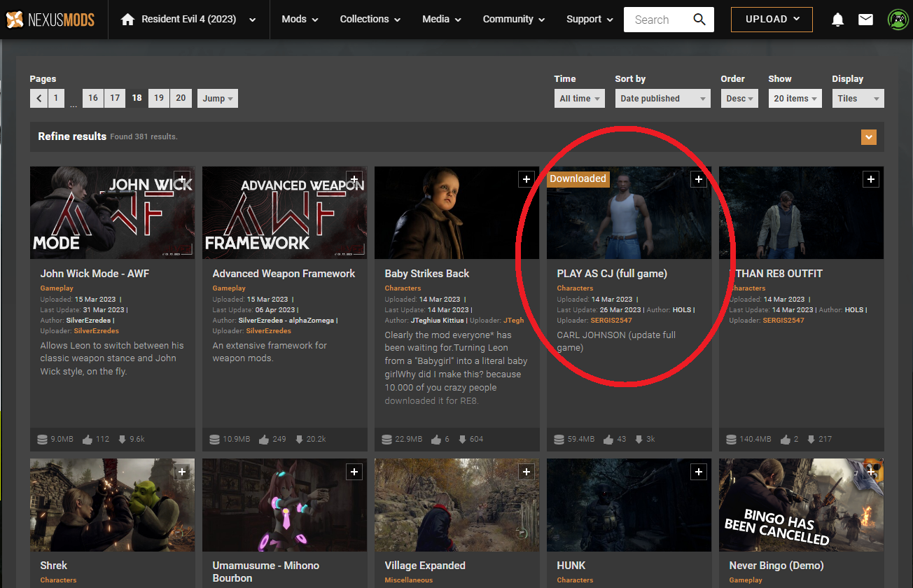The width and height of the screenshot is (913, 588).
Task: Click the Nexus Mods logo
Action: pyautogui.click(x=50, y=19)
